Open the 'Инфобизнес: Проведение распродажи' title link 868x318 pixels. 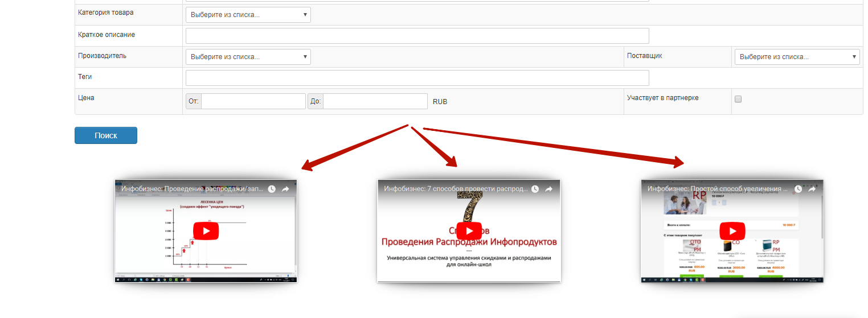[192, 189]
